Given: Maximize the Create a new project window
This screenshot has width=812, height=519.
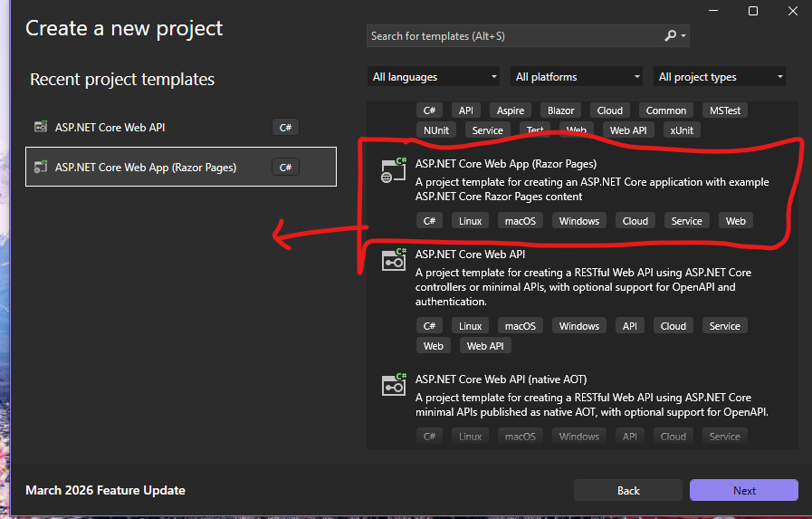Looking at the screenshot, I should tap(753, 11).
